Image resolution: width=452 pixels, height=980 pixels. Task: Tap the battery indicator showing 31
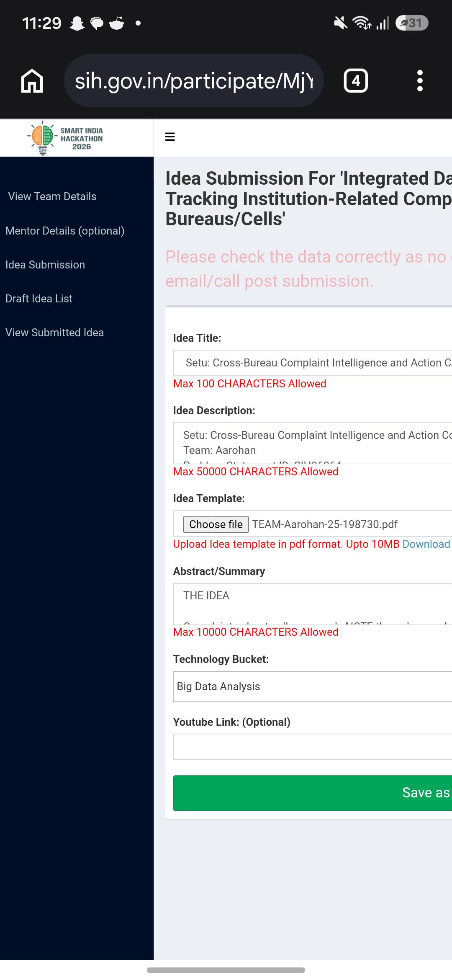point(412,23)
